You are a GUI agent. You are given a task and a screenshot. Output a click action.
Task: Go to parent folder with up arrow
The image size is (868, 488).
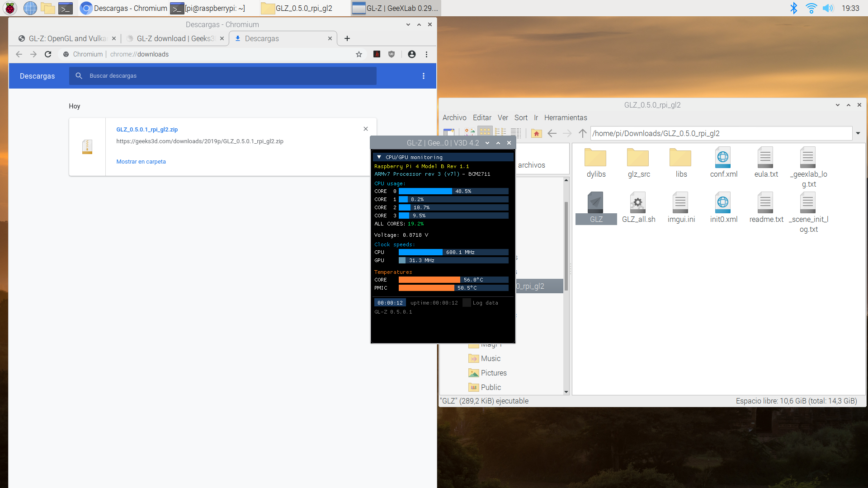(x=583, y=133)
